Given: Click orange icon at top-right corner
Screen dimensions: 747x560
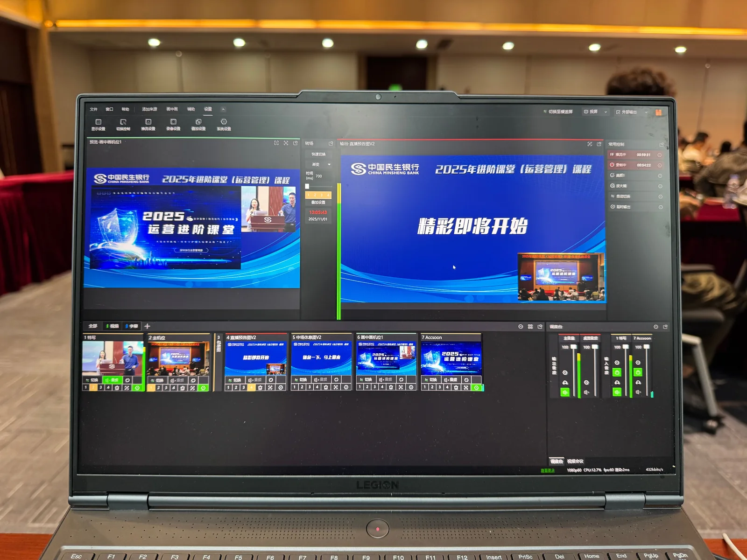Looking at the screenshot, I should (x=658, y=112).
